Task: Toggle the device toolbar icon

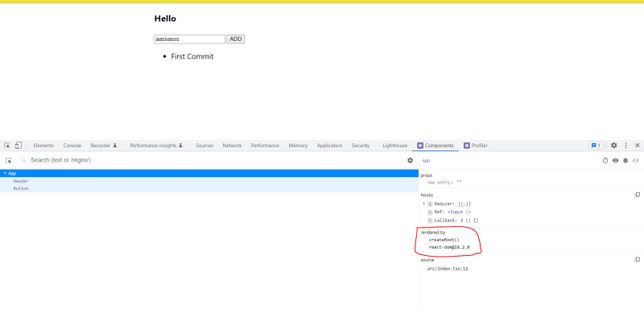Action: (18, 146)
